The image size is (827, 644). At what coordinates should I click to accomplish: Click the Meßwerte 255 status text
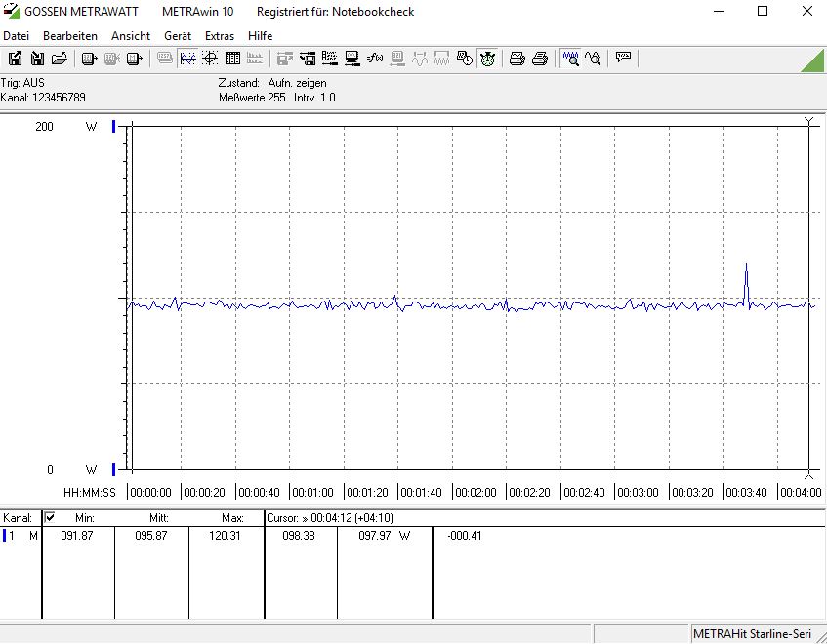pyautogui.click(x=252, y=98)
